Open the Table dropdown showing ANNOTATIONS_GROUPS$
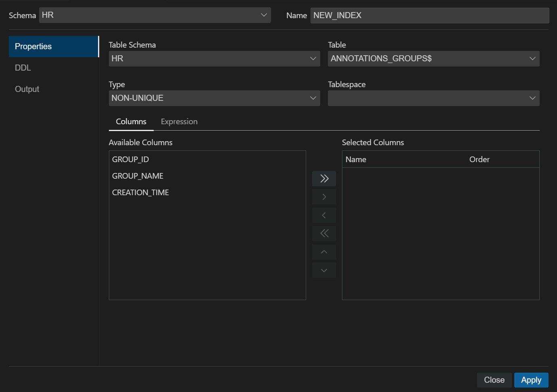557x392 pixels. pyautogui.click(x=532, y=58)
